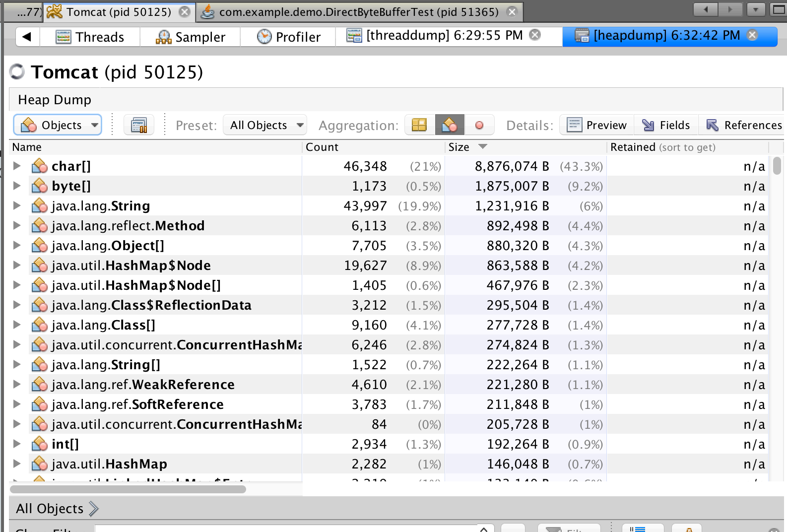Click size value 1,875,007 B
The image size is (787, 532).
coord(512,186)
